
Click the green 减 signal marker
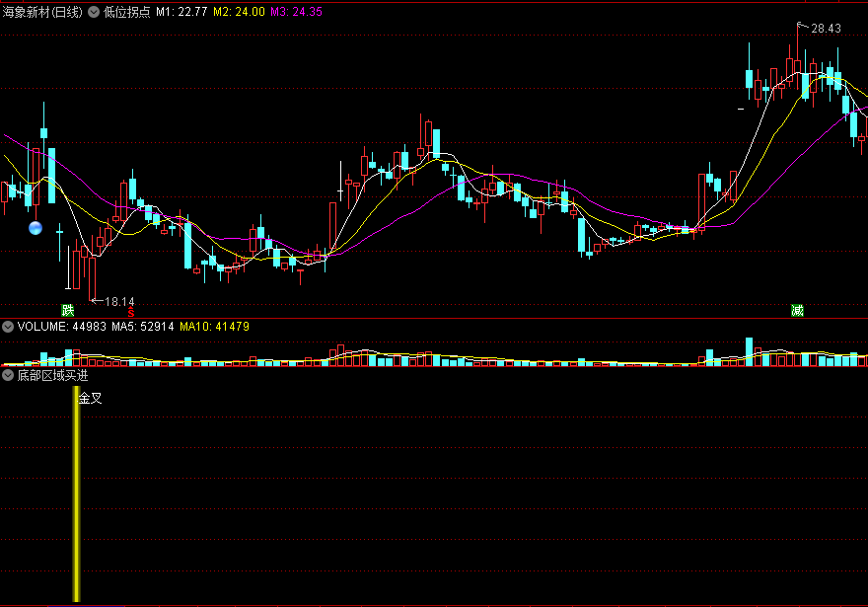(797, 310)
